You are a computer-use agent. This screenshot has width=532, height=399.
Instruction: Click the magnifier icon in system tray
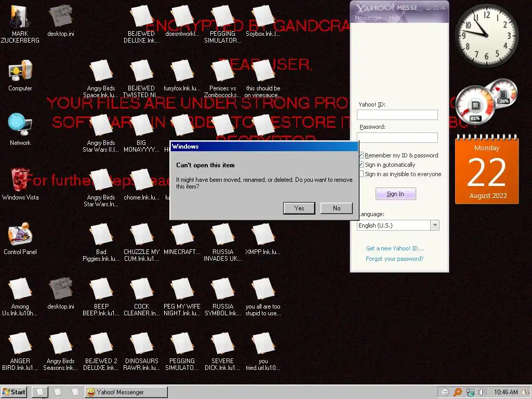coord(458,392)
